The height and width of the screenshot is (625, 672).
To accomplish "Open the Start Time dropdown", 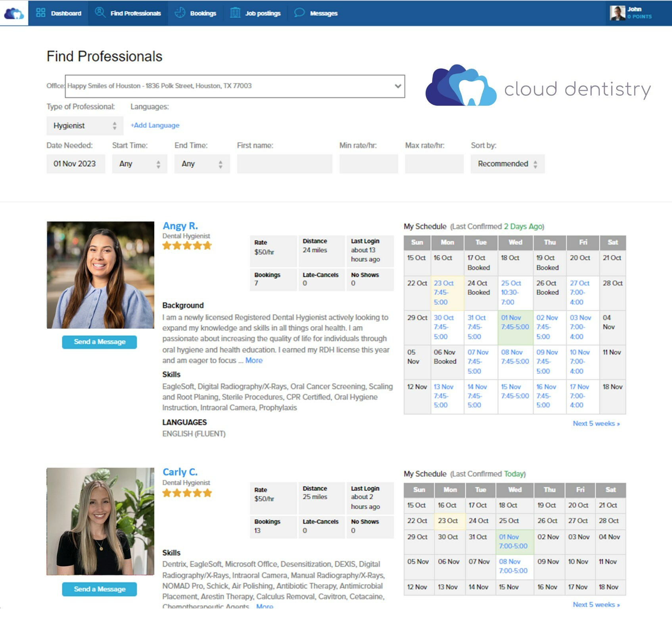I will tap(140, 164).
